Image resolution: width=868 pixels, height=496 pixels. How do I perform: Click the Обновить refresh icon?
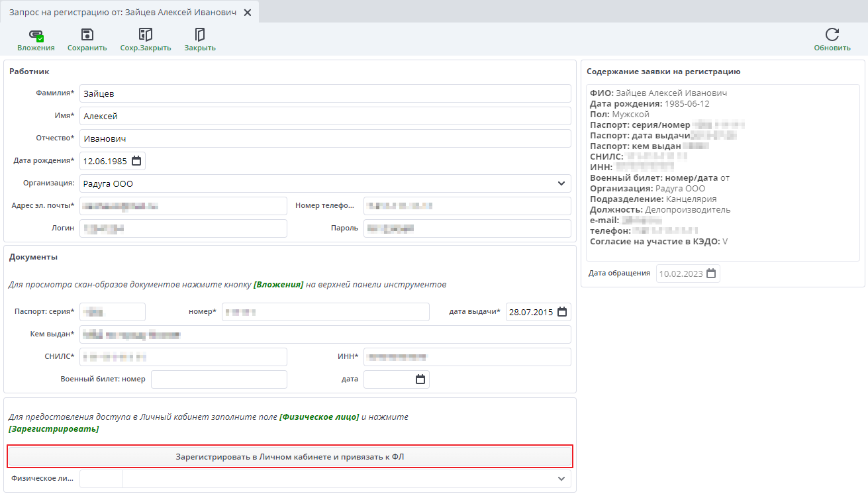pos(832,35)
